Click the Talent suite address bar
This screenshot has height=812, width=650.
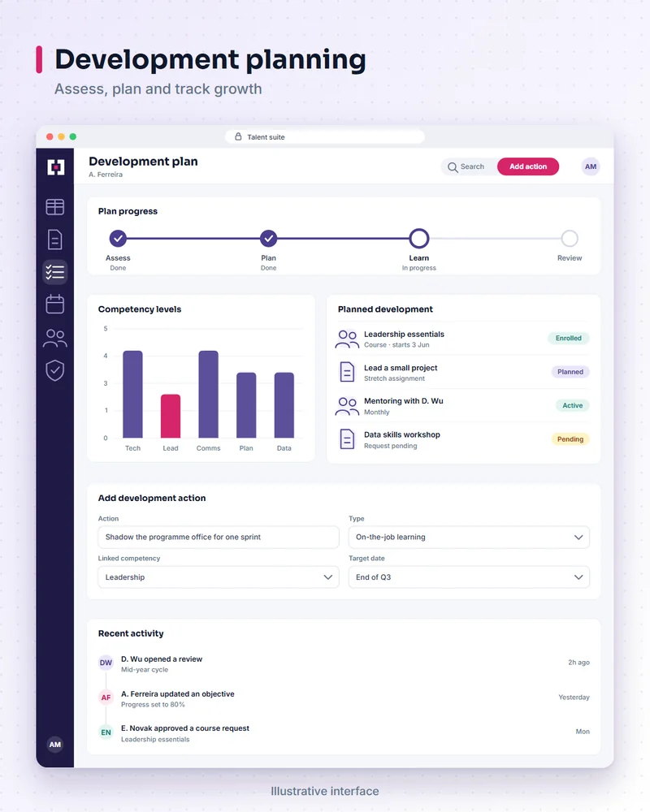[x=325, y=136]
